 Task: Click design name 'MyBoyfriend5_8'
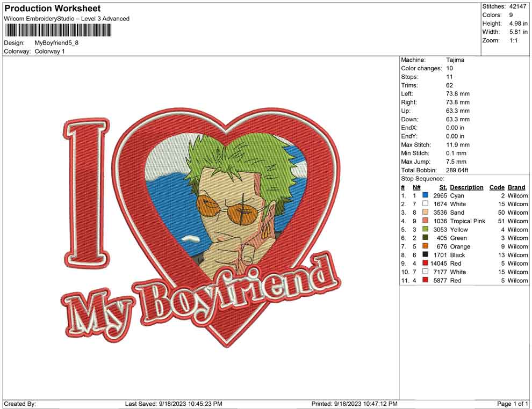pos(56,43)
